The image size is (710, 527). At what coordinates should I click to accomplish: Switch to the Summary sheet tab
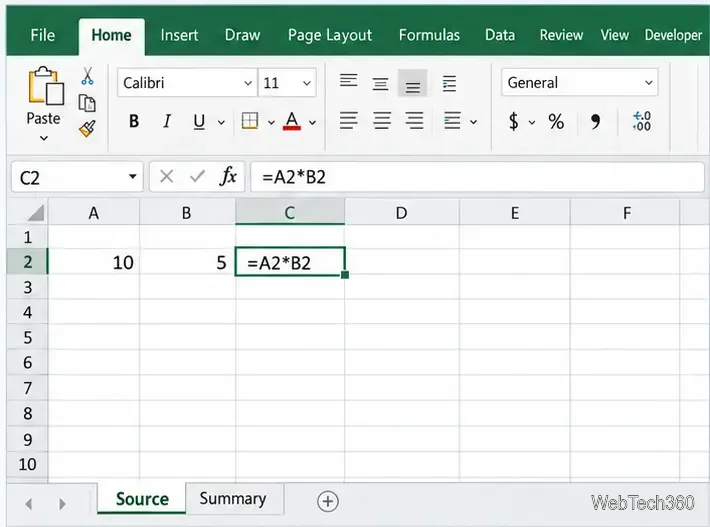tap(233, 498)
